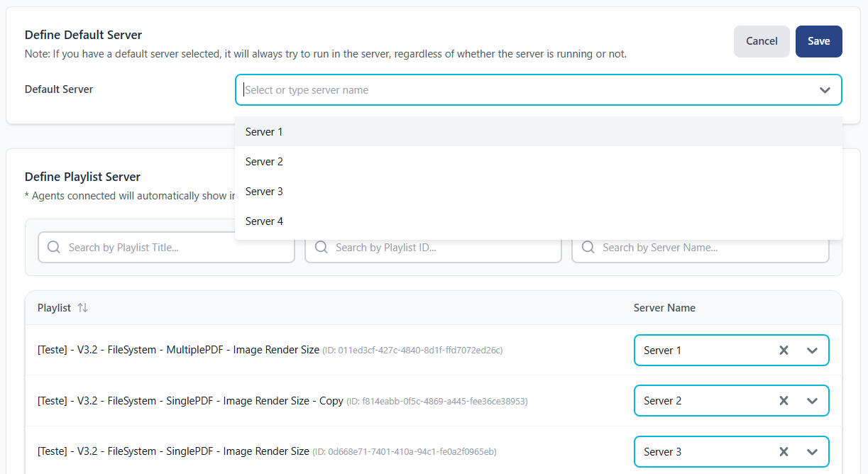Click magnifier icon in Playlist Title search

tap(54, 247)
